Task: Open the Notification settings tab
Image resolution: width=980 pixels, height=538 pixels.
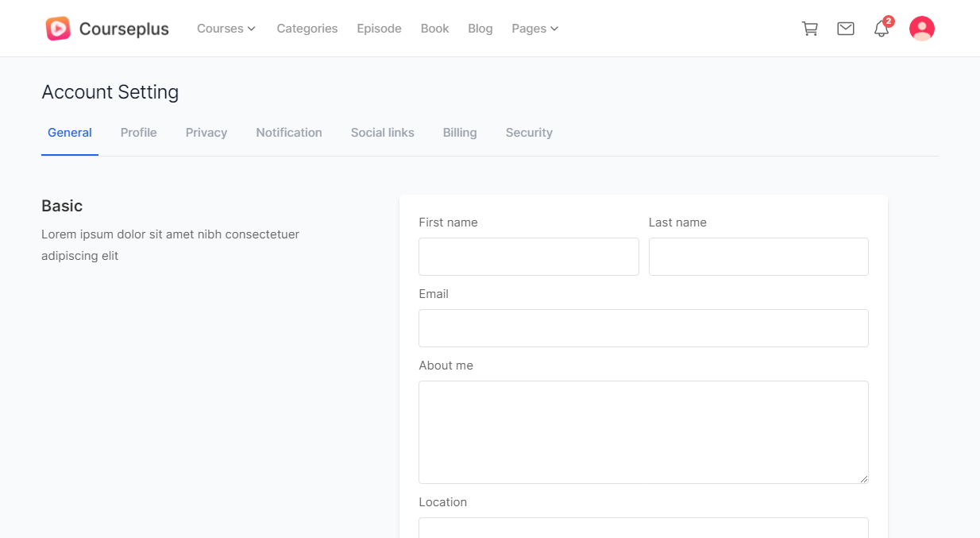Action: click(x=289, y=133)
